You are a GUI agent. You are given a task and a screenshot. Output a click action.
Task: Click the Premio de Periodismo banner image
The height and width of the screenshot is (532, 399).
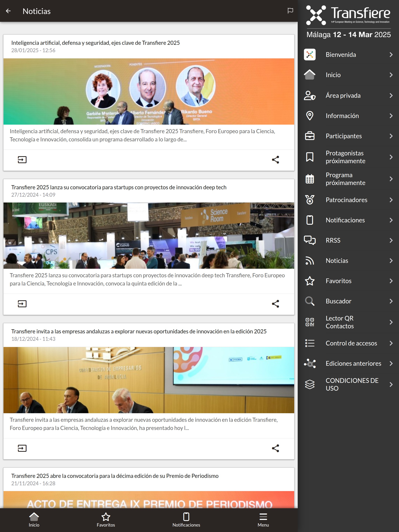pyautogui.click(x=149, y=499)
